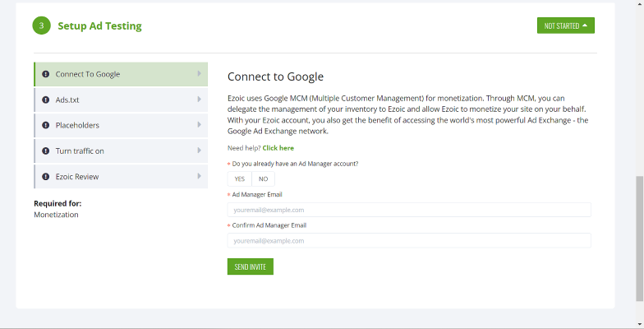Expand the Ads.txt arrow chevron
This screenshot has height=329, width=644.
pyautogui.click(x=199, y=99)
